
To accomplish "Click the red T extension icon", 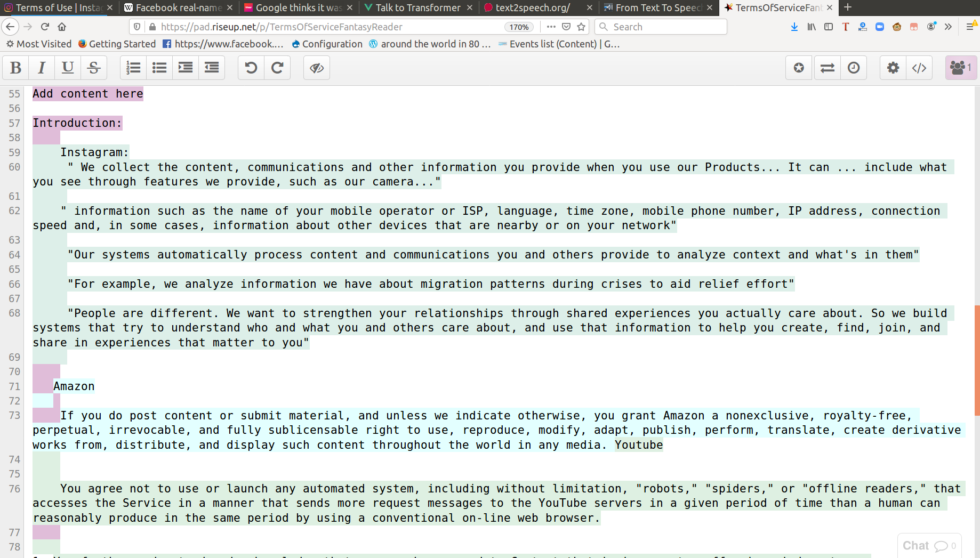I will pyautogui.click(x=846, y=27).
